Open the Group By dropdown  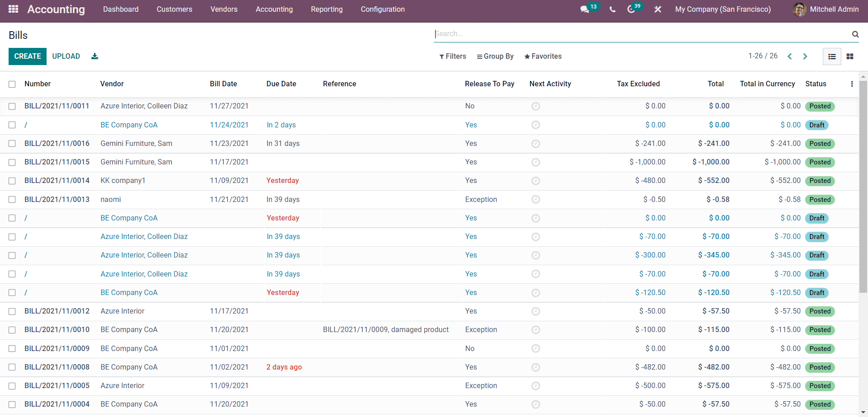tap(495, 56)
